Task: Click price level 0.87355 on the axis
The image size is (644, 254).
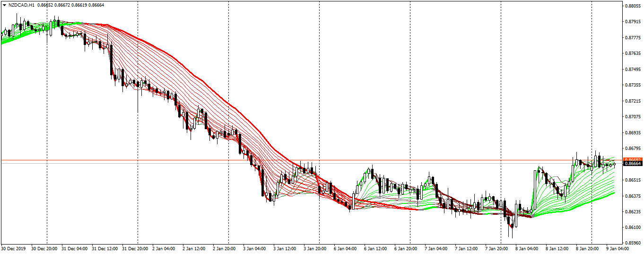Action: [633, 85]
